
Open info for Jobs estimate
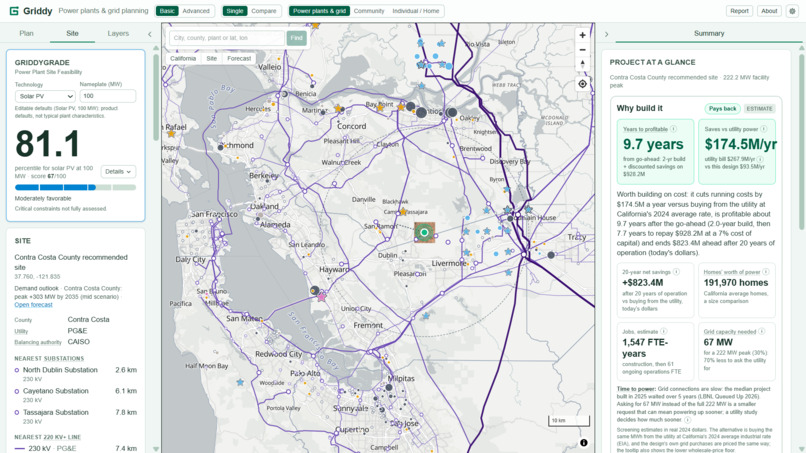(664, 332)
